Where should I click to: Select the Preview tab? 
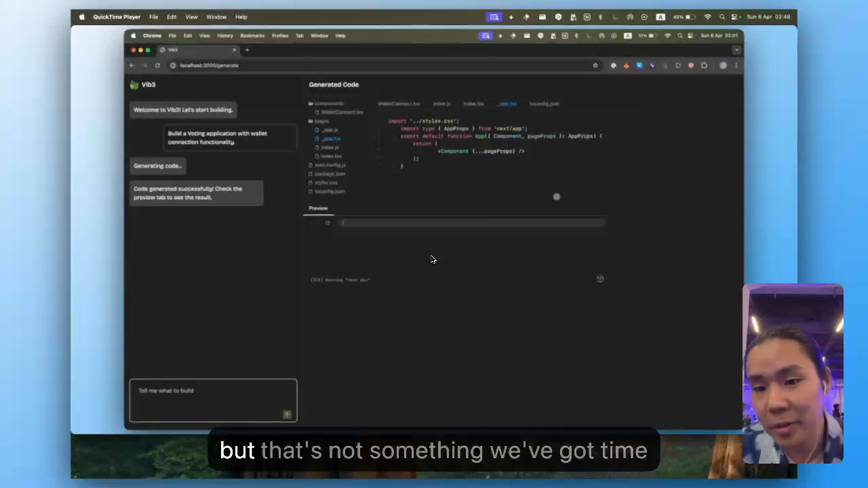[x=318, y=209]
